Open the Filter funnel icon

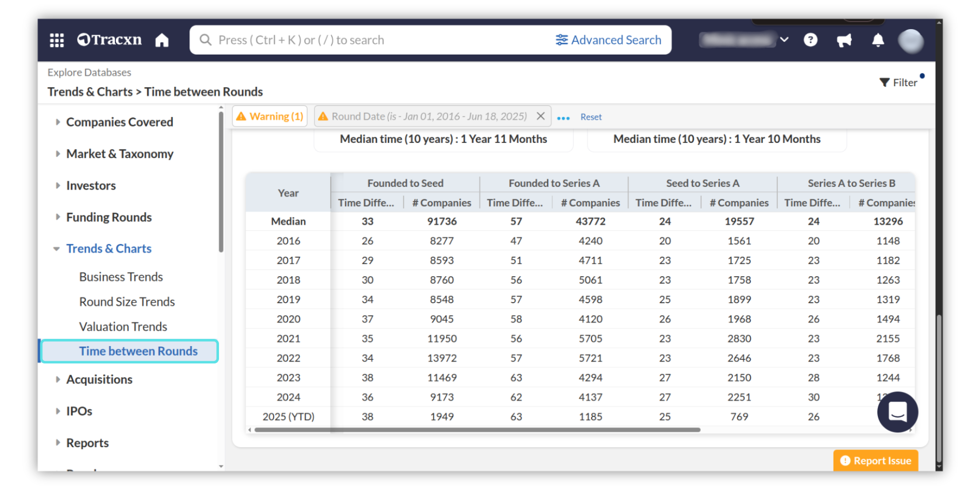click(x=885, y=82)
